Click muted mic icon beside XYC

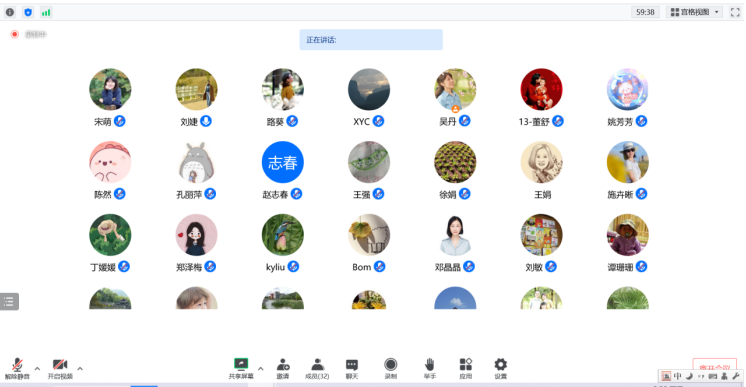379,121
